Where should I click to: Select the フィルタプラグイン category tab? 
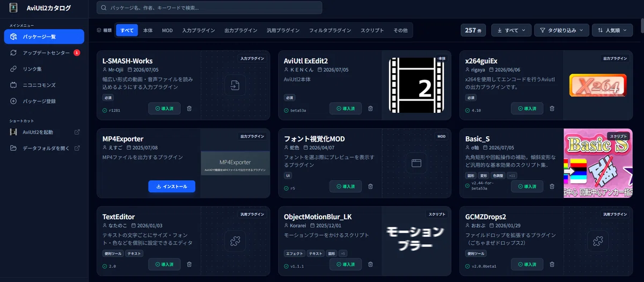330,31
